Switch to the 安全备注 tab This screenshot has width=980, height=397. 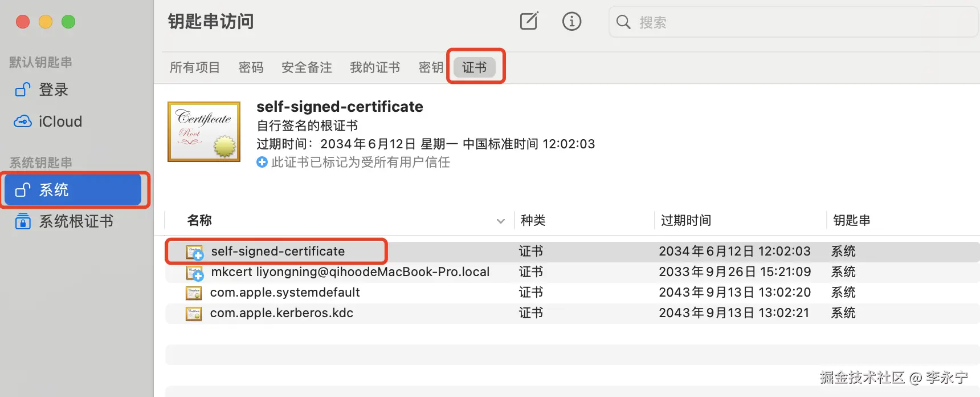(x=307, y=67)
